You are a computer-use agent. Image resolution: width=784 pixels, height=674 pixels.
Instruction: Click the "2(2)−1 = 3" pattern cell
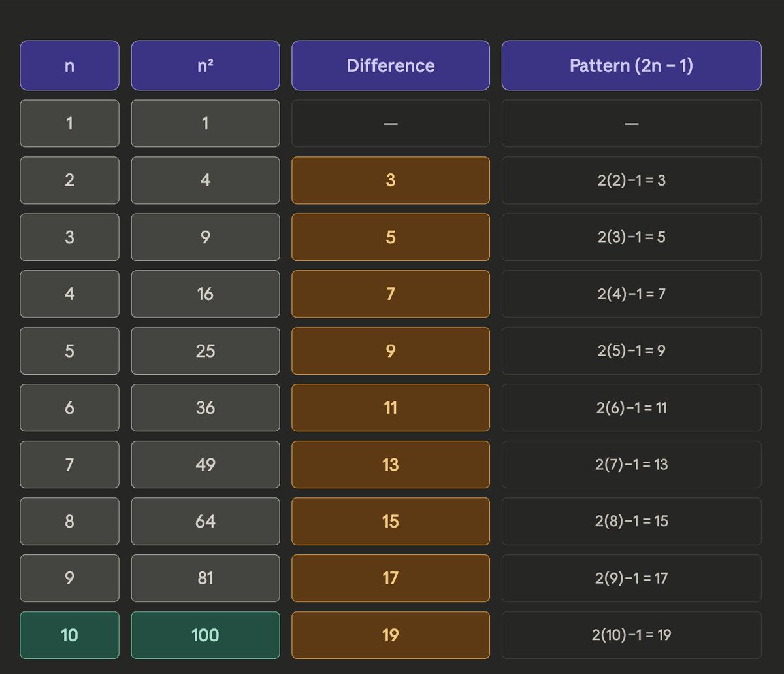(631, 180)
